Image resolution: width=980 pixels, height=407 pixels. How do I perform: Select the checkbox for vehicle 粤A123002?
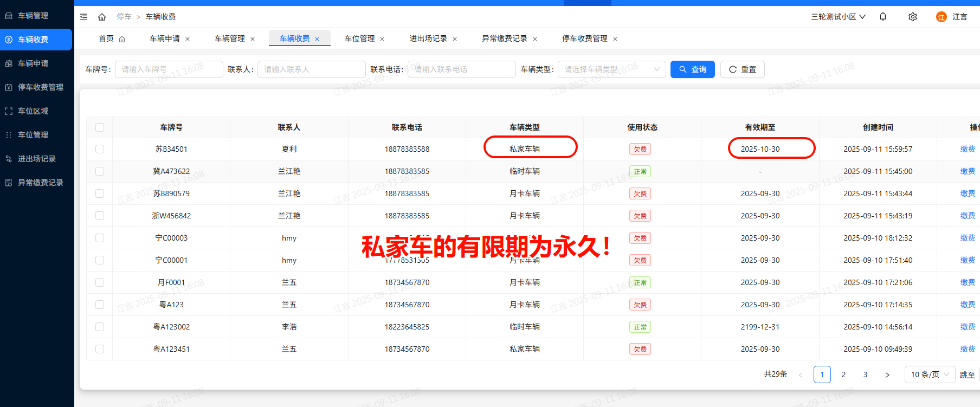(100, 327)
